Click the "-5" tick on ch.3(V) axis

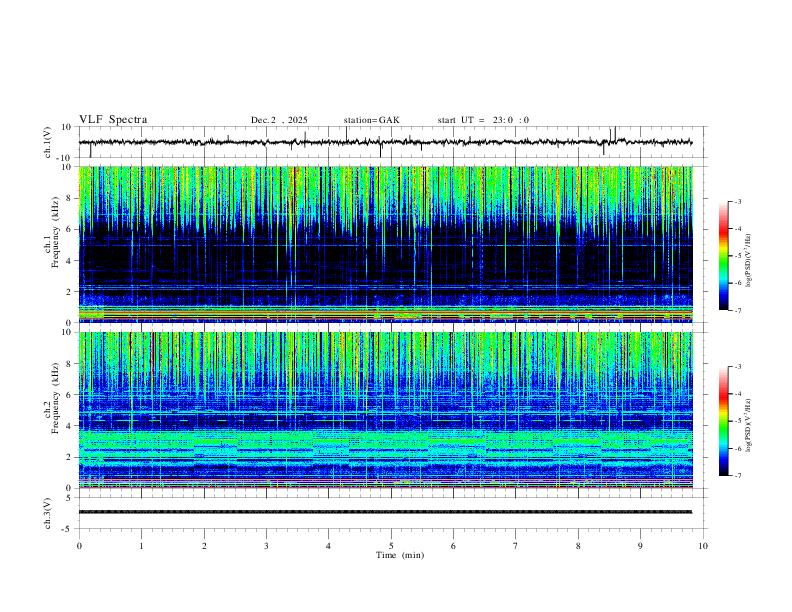pyautogui.click(x=68, y=529)
